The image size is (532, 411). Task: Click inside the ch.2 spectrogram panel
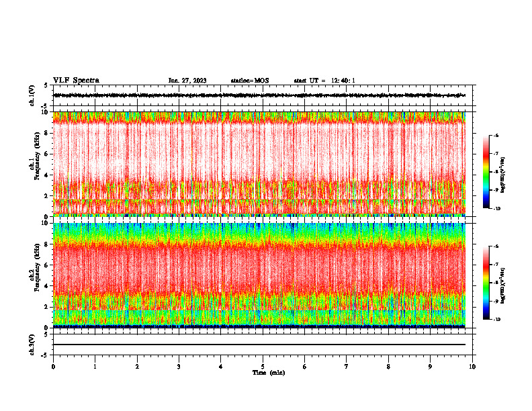pos(259,275)
